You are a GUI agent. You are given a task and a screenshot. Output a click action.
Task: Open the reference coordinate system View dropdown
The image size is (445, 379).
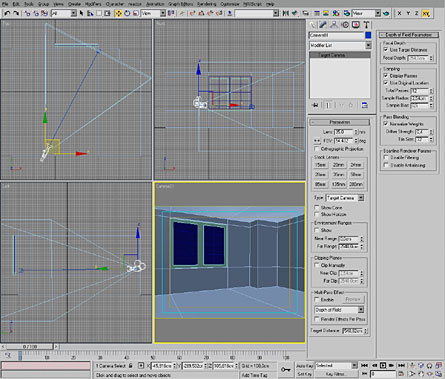tap(153, 13)
